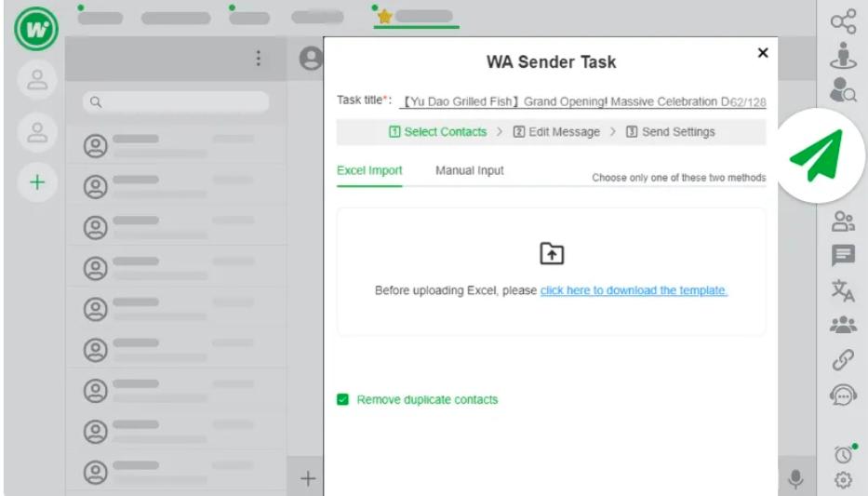The image size is (868, 496).
Task: Click the group members icon in sidebar
Action: (843, 326)
